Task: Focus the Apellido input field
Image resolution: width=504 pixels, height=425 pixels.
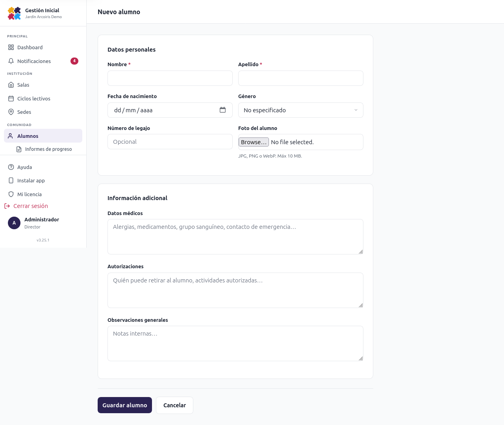Action: click(x=301, y=78)
